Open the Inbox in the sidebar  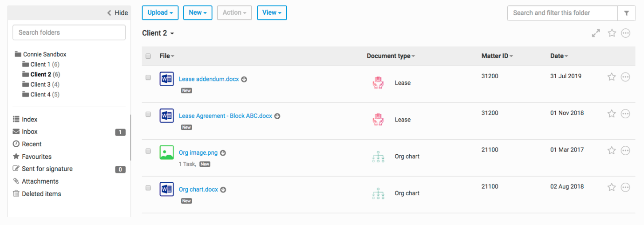[x=30, y=132]
